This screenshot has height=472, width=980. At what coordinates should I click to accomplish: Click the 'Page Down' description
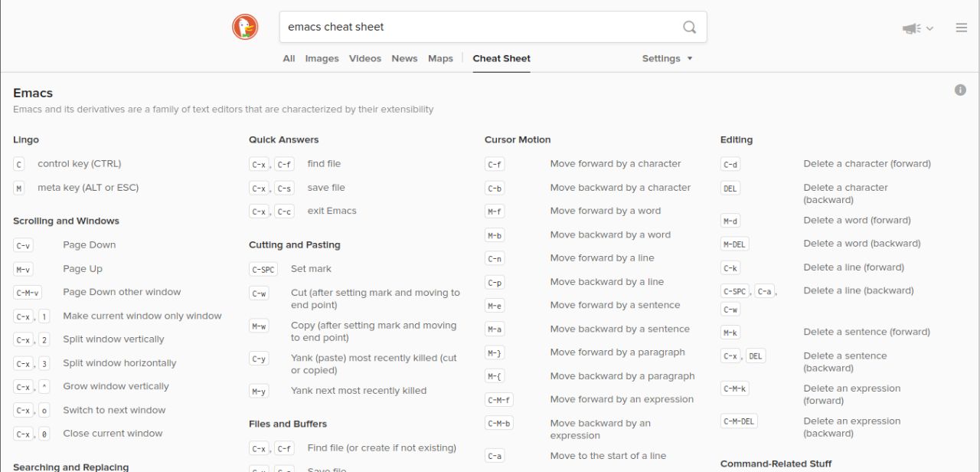[89, 244]
